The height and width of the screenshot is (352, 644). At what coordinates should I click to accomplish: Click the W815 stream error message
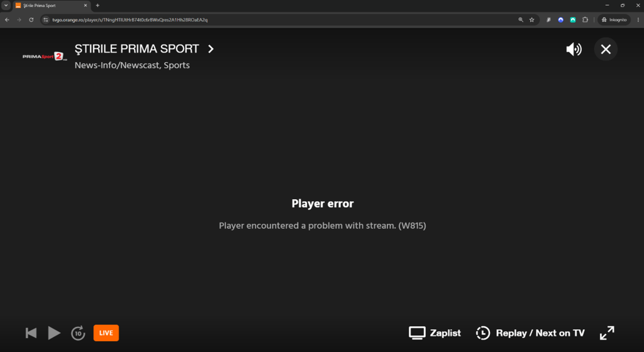click(x=323, y=226)
